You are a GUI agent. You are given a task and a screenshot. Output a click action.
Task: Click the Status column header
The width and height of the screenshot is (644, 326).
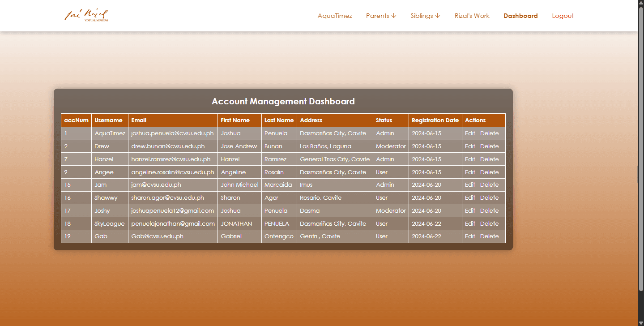click(x=391, y=120)
